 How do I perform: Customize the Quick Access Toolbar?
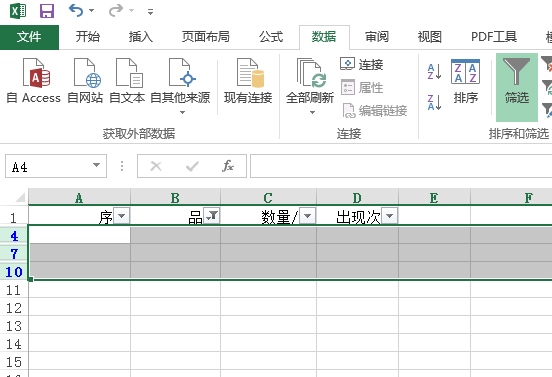pos(150,12)
